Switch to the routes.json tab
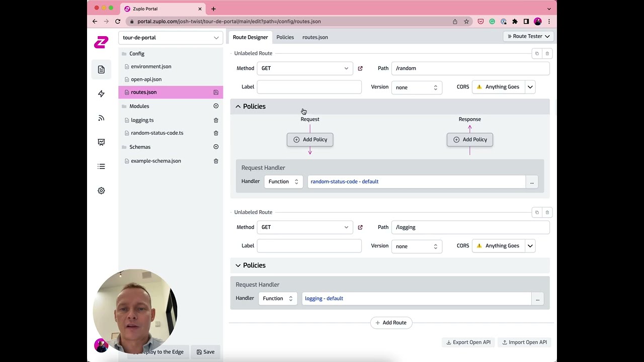644x362 pixels. [x=315, y=37]
